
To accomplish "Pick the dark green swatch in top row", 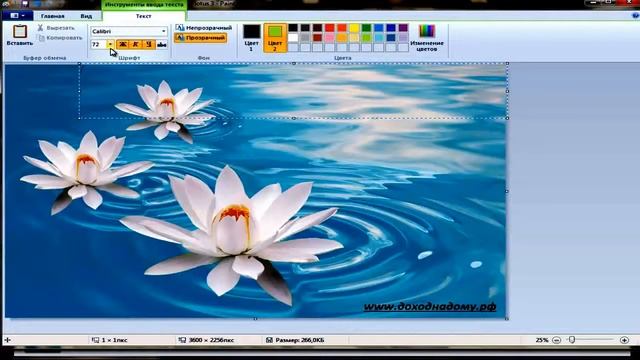I will (367, 28).
